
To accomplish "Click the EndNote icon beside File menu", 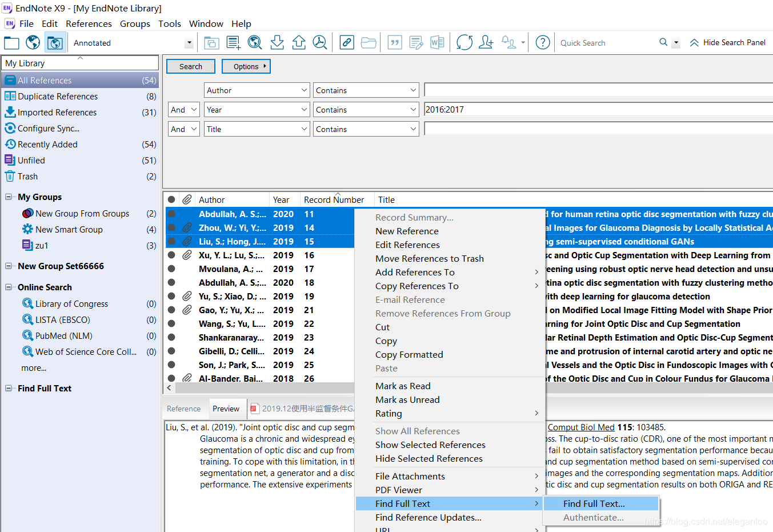I will click(10, 23).
